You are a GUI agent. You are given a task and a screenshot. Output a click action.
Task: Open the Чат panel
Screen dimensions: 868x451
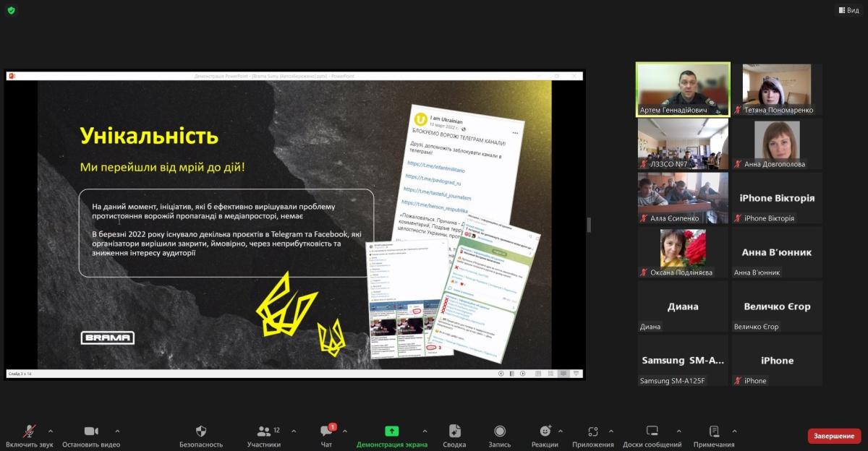click(x=326, y=432)
